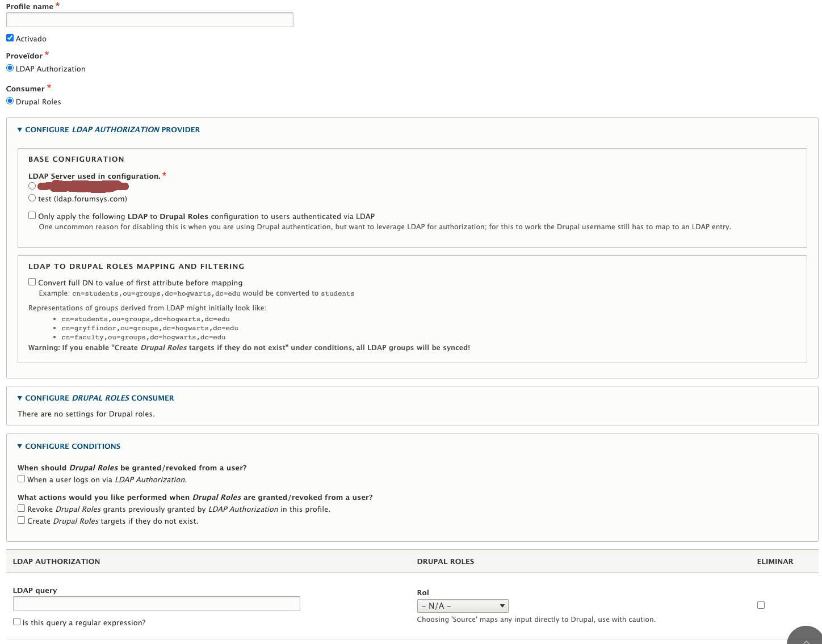Screen dimensions: 822x644
Task: Click the 'cn=faculty,ou=groups,dc=hogwarts,dc=edu' list line
Action: [x=144, y=337]
